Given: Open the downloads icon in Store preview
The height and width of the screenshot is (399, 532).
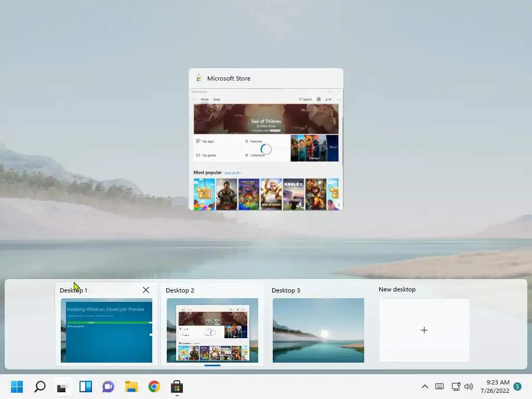Looking at the screenshot, I should click(x=328, y=99).
